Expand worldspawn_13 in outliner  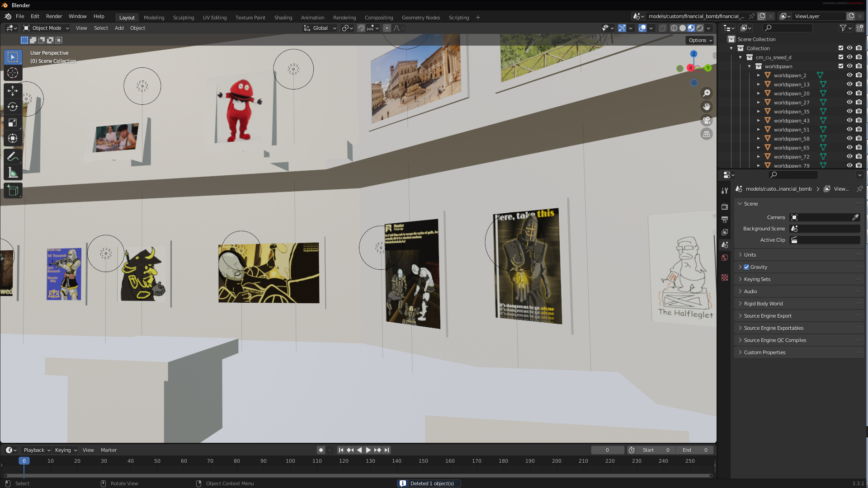pos(759,84)
